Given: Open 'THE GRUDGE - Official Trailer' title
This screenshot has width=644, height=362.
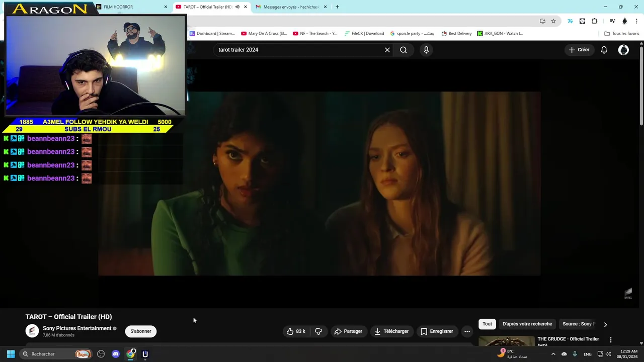Looking at the screenshot, I should (568, 341).
